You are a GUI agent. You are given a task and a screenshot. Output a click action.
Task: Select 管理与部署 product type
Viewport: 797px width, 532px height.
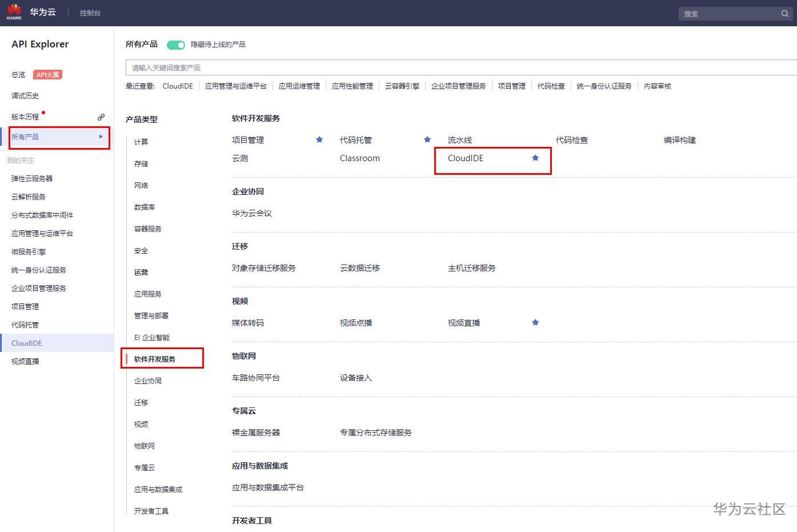pos(151,316)
